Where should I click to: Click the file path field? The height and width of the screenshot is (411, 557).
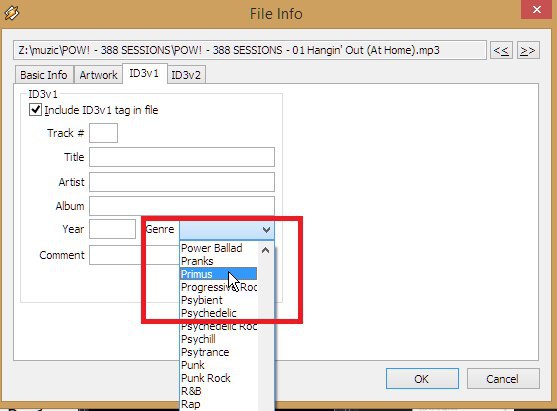coord(250,50)
